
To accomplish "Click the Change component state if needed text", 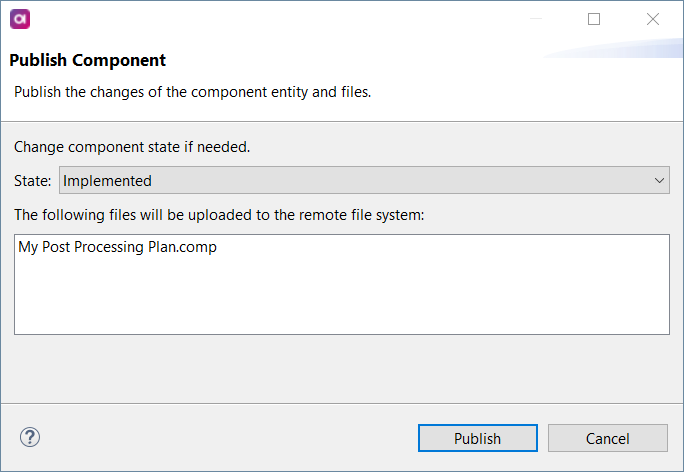I will 132,147.
